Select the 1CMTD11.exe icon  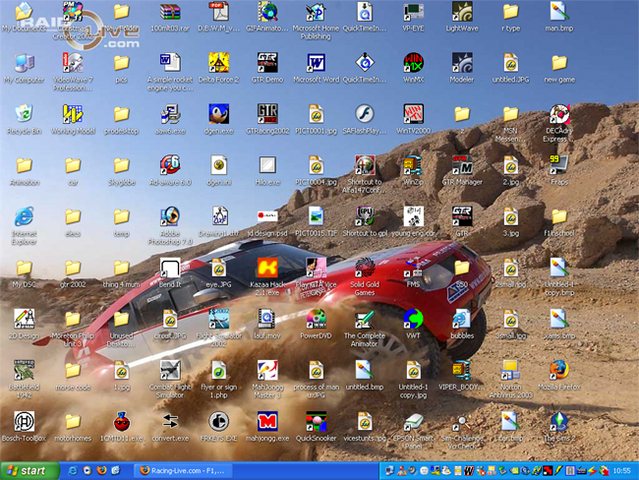pos(121,421)
